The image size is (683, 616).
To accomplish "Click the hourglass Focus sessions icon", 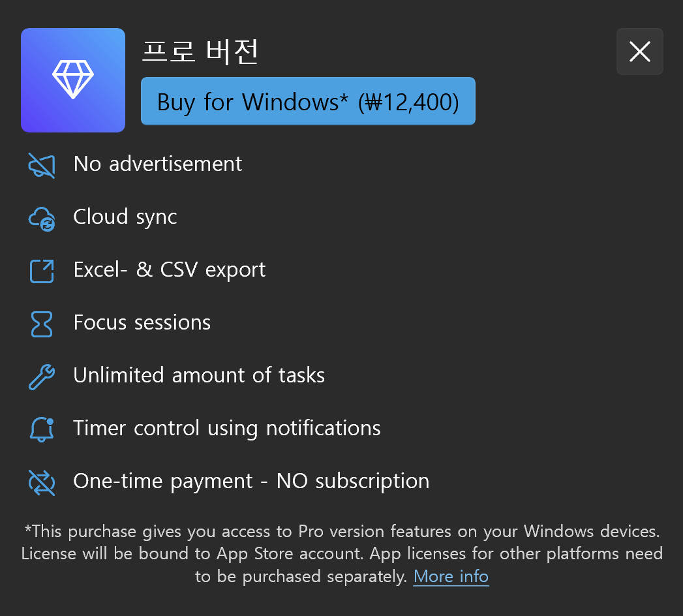I will pos(40,323).
